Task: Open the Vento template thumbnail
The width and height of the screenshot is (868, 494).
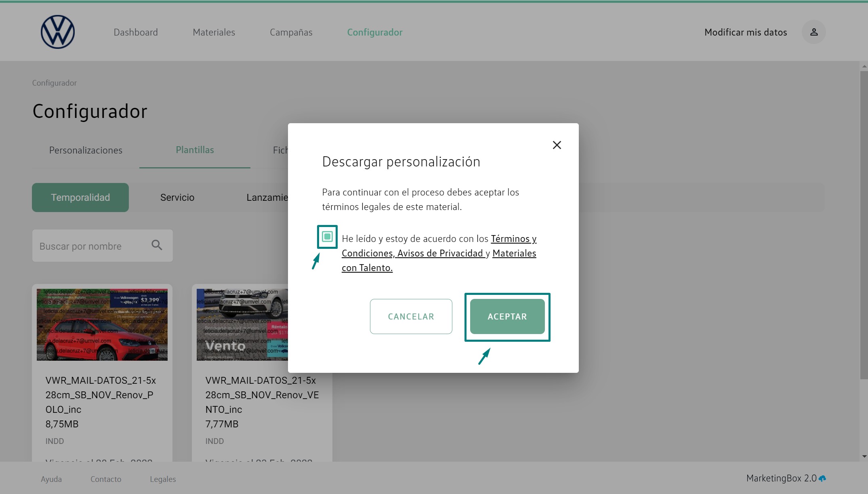Action: [x=242, y=324]
